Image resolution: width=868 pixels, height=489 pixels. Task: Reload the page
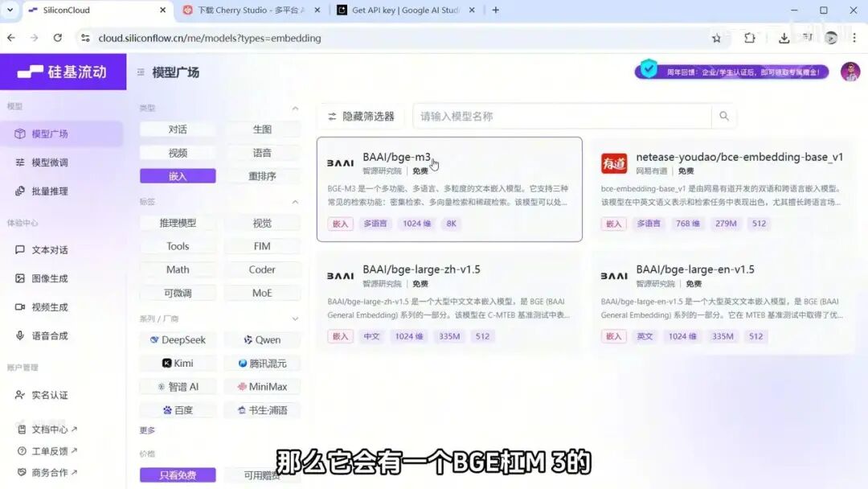[58, 38]
